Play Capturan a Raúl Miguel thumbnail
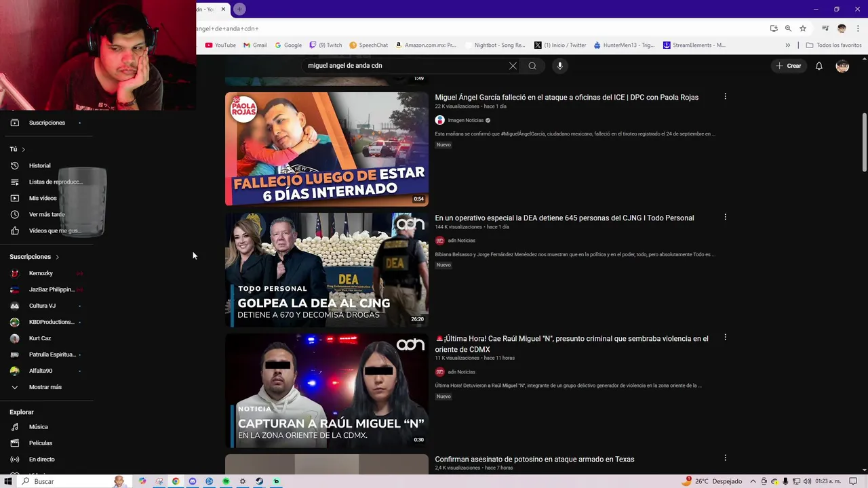 (x=327, y=390)
